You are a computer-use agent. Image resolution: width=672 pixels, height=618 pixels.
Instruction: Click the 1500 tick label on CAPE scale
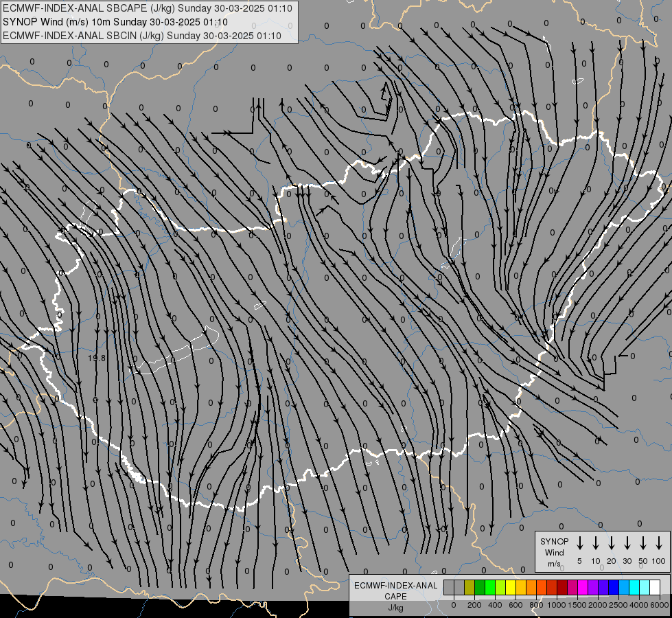click(577, 605)
